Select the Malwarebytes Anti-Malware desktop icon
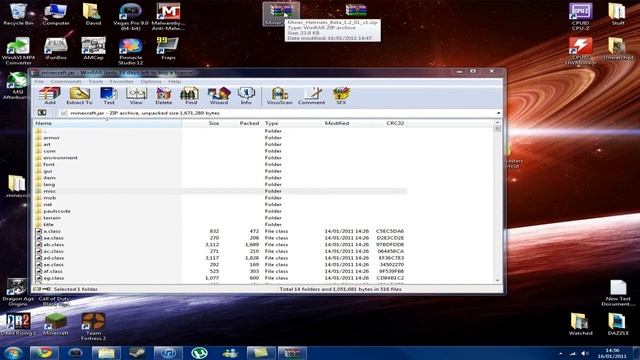 coord(168,17)
